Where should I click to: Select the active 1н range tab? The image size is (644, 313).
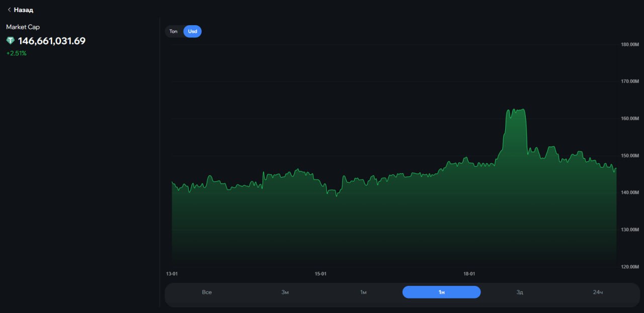441,292
